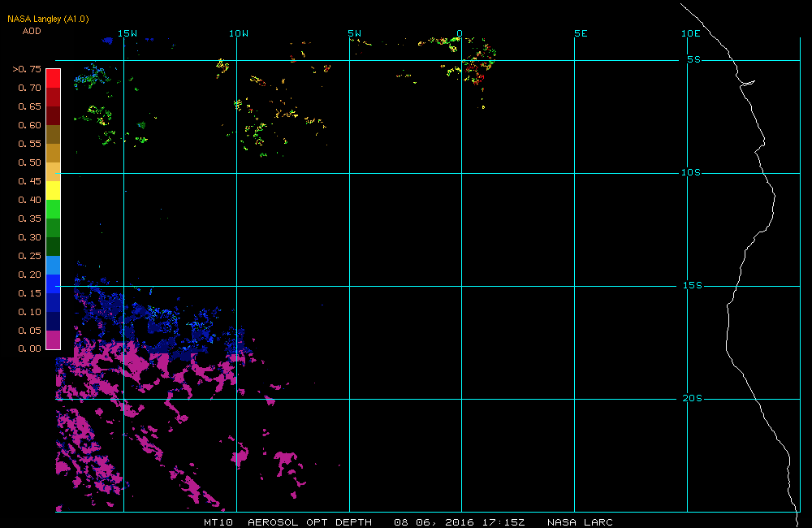Viewport: 812px width, 528px height.
Task: Click the "MT10" caption text
Action: click(x=218, y=522)
